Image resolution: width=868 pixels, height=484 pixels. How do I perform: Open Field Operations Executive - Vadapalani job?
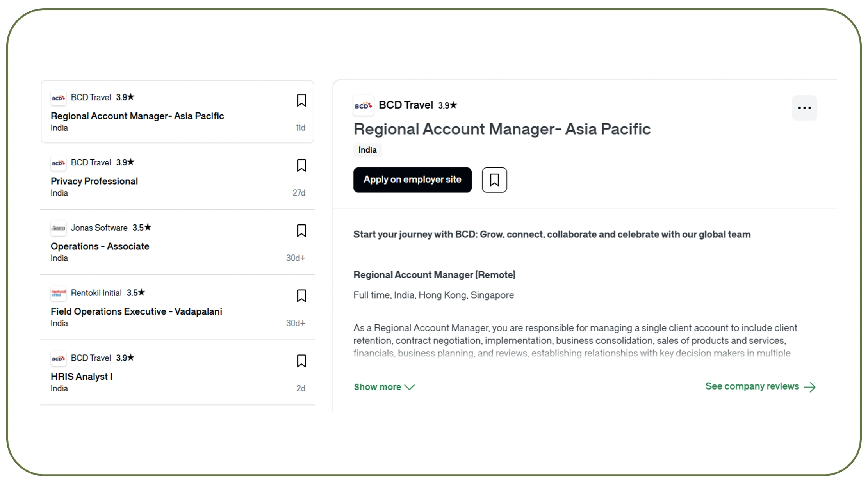136,311
